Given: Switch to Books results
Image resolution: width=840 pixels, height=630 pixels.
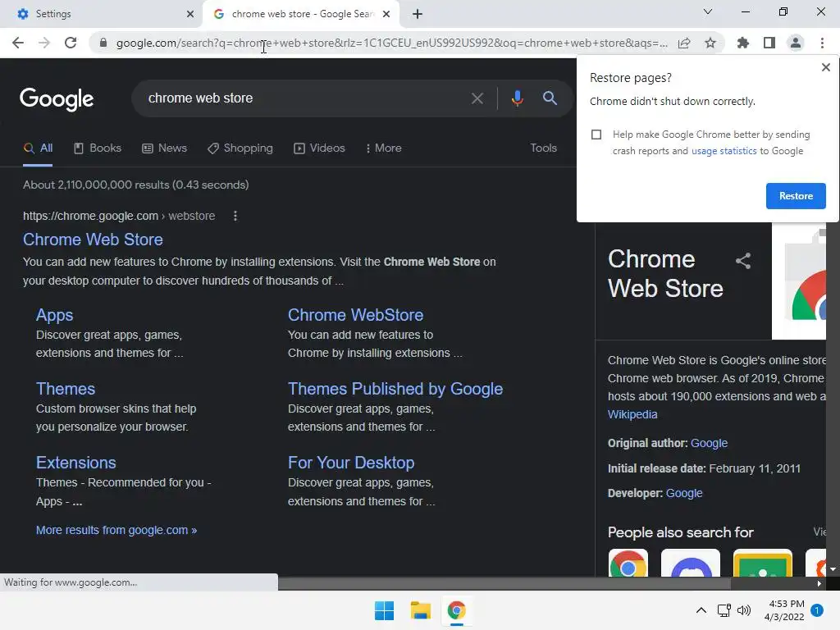Looking at the screenshot, I should (x=98, y=148).
